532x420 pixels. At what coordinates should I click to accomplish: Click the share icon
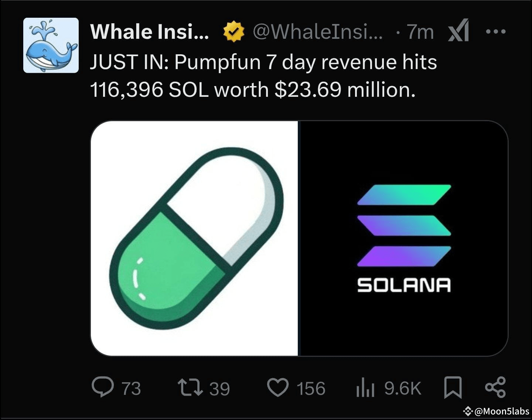coord(495,387)
